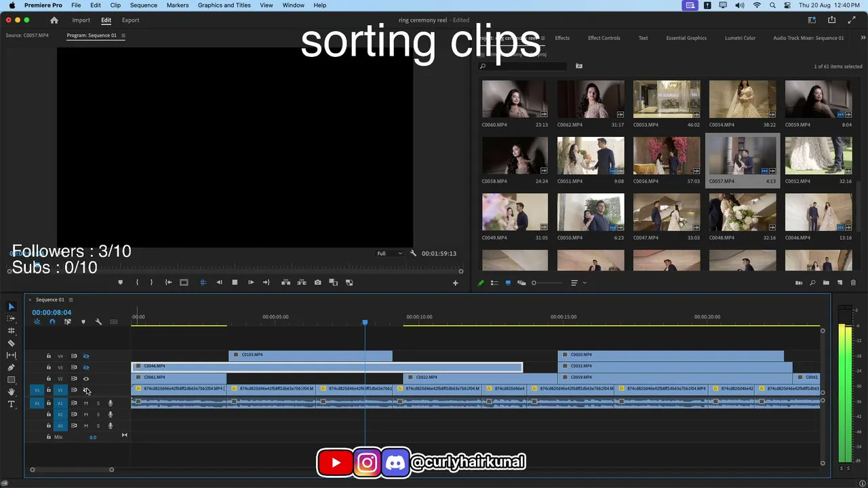
Task: Open the Program monitor button editor plus
Action: click(455, 283)
